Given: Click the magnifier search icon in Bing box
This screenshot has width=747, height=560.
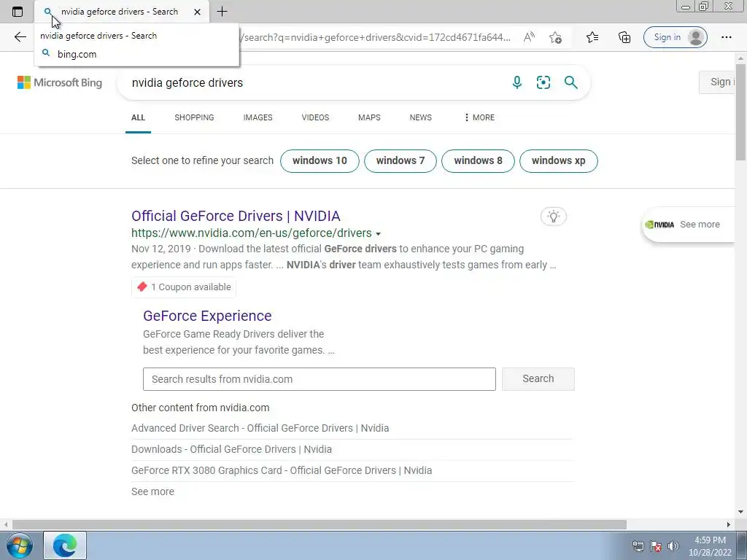Looking at the screenshot, I should (570, 82).
